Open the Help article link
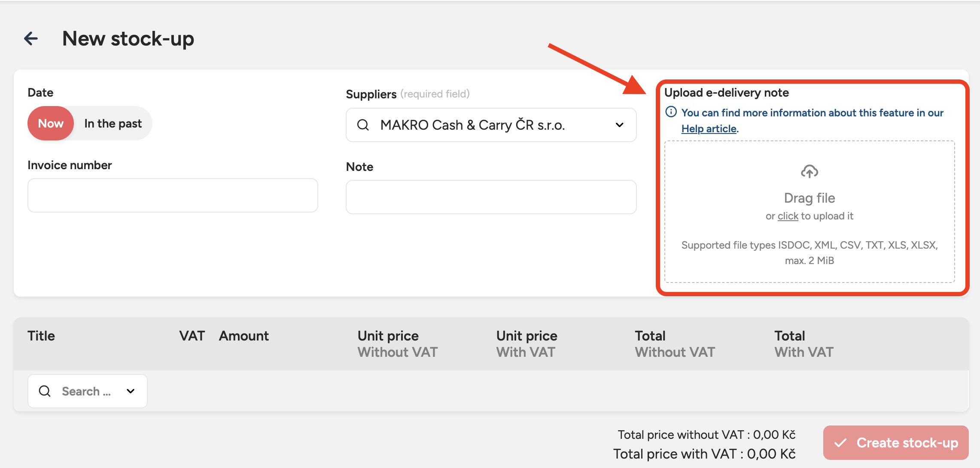Viewport: 980px width, 468px height. pos(709,129)
